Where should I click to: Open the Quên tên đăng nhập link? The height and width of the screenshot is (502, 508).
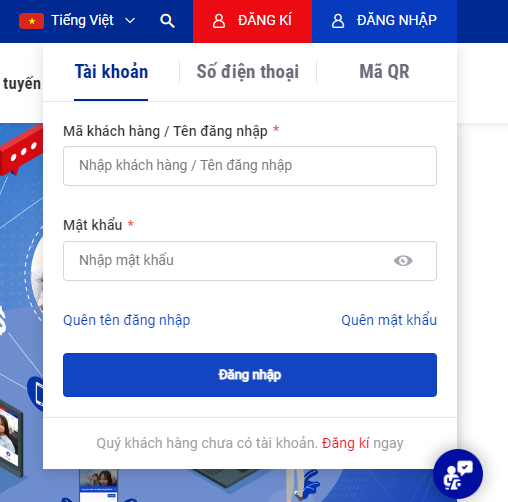tap(127, 320)
